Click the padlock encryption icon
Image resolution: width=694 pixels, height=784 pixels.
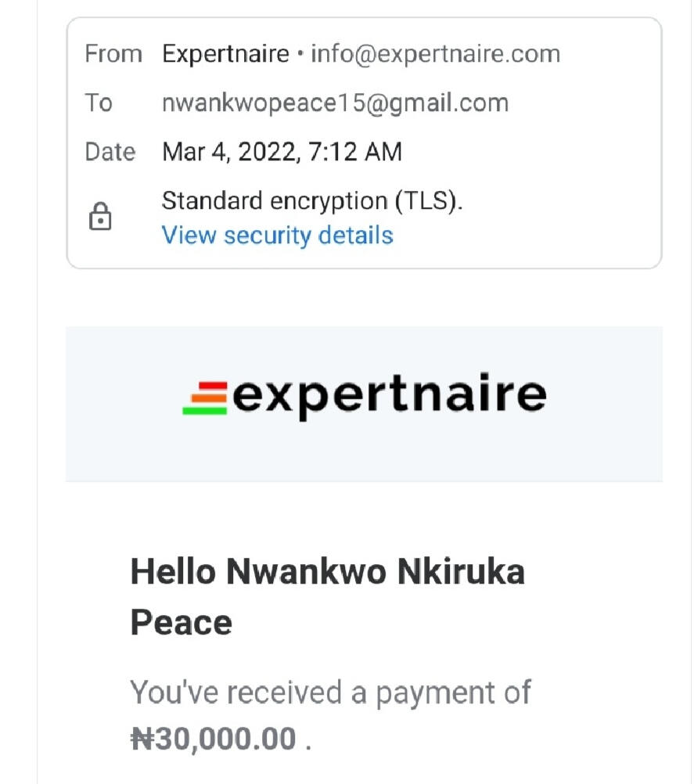[100, 218]
